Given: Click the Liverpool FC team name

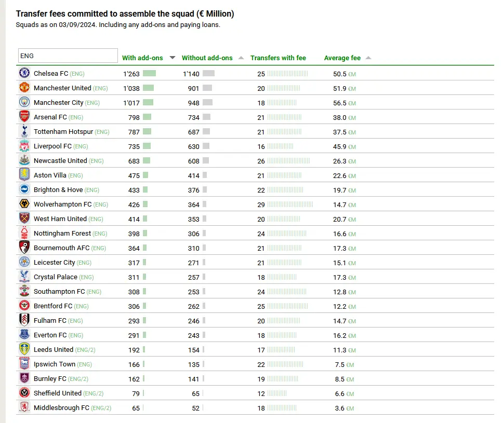Looking at the screenshot, I should 52,146.
